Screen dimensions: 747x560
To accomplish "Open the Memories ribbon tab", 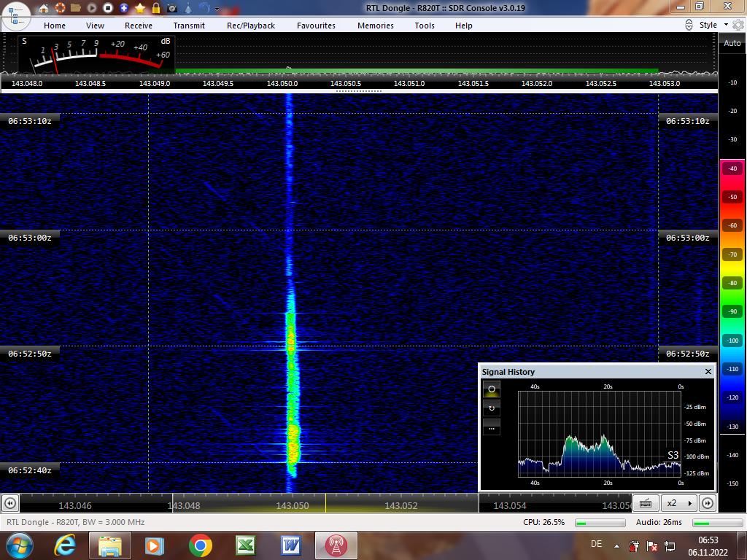I will pyautogui.click(x=376, y=26).
